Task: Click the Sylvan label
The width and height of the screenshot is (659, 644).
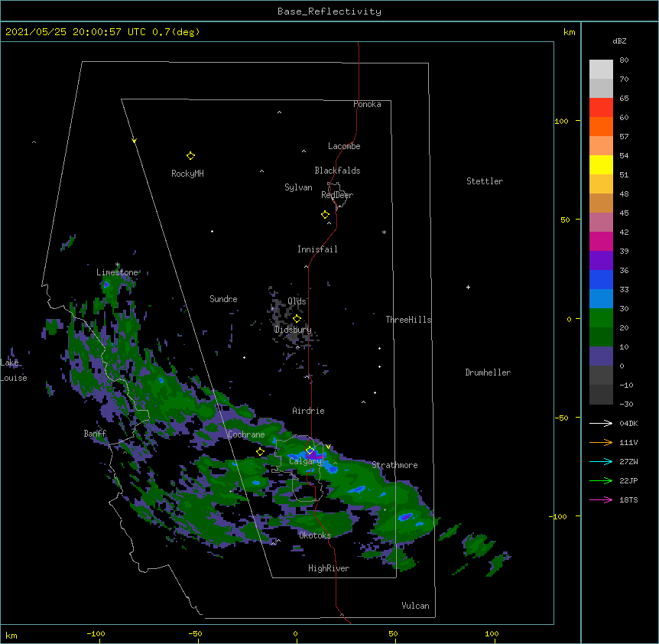Action: click(x=298, y=187)
